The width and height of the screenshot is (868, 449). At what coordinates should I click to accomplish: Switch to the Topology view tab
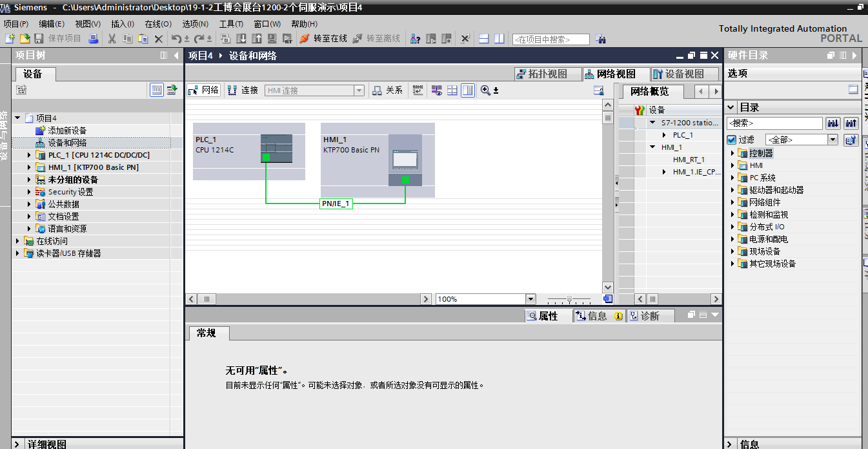point(541,74)
